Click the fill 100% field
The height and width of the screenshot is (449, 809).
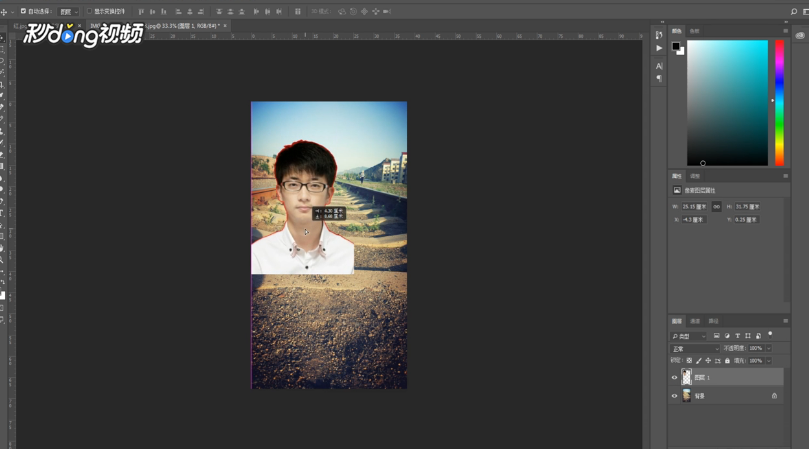click(x=756, y=361)
